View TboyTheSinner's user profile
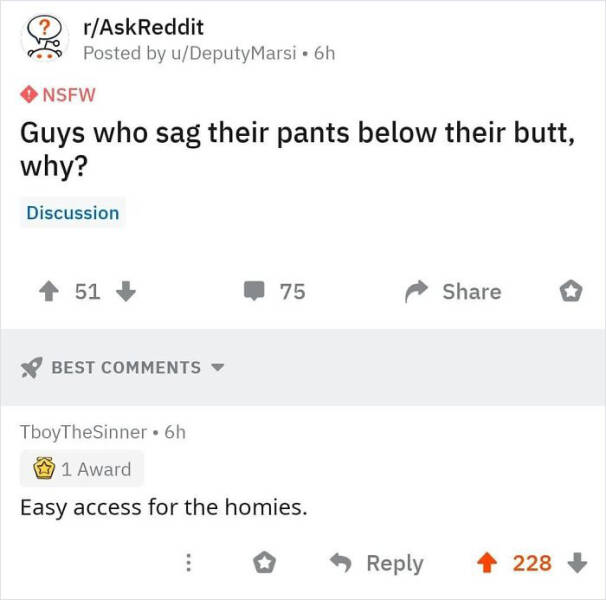 point(83,432)
